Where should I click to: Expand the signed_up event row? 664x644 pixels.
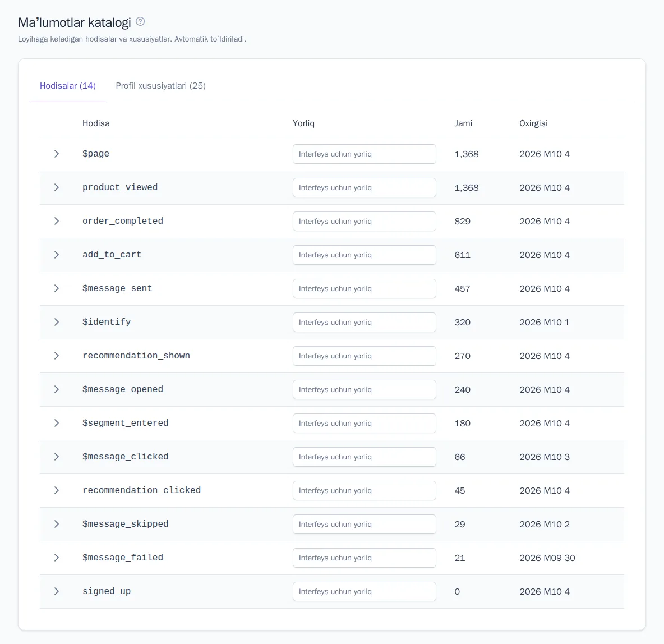(x=56, y=591)
